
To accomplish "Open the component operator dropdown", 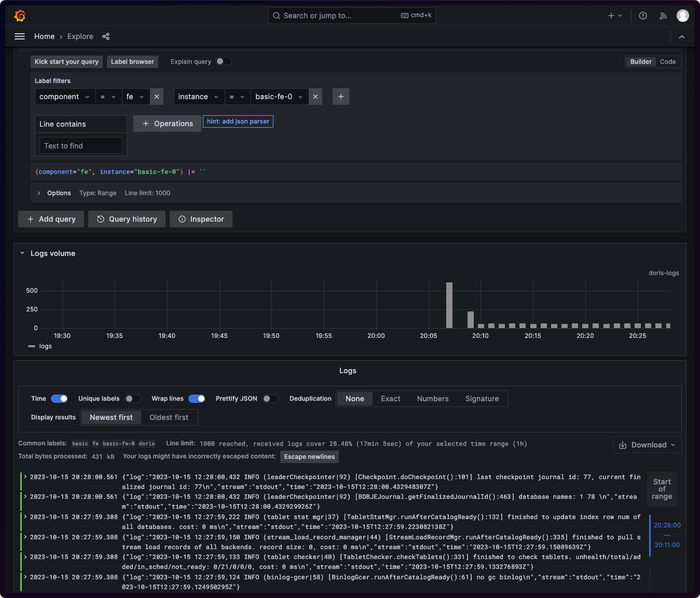I will tap(108, 97).
